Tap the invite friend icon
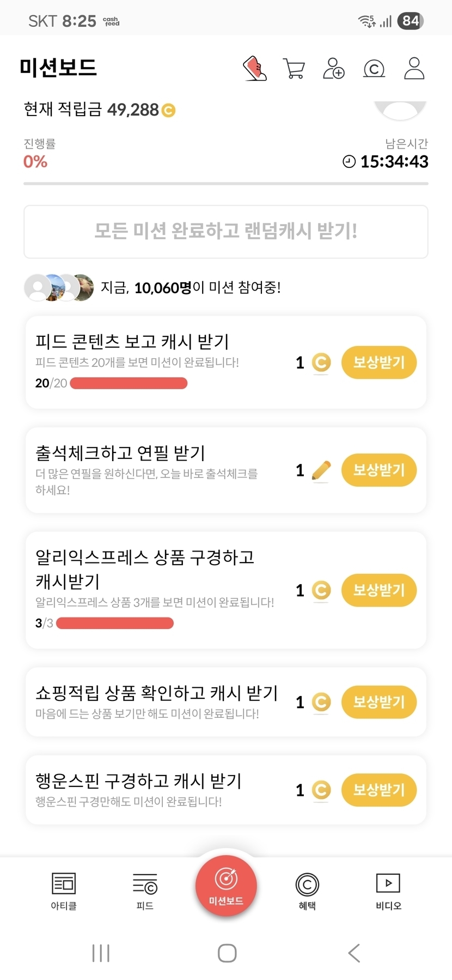The width and height of the screenshot is (452, 980). click(x=333, y=69)
